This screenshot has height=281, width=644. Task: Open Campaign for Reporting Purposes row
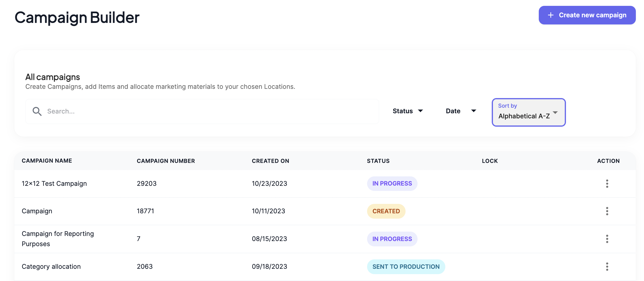click(x=58, y=239)
